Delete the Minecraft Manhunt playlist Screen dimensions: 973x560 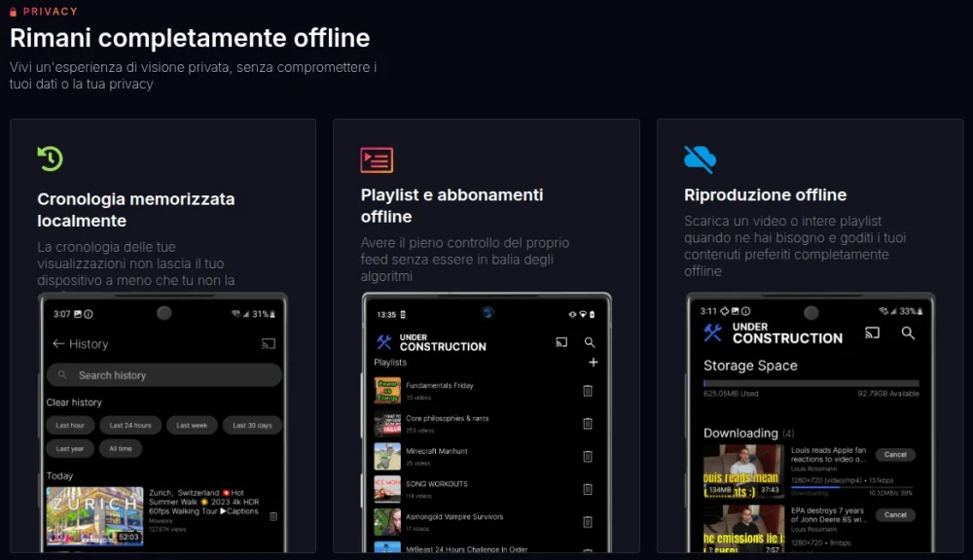(x=588, y=457)
